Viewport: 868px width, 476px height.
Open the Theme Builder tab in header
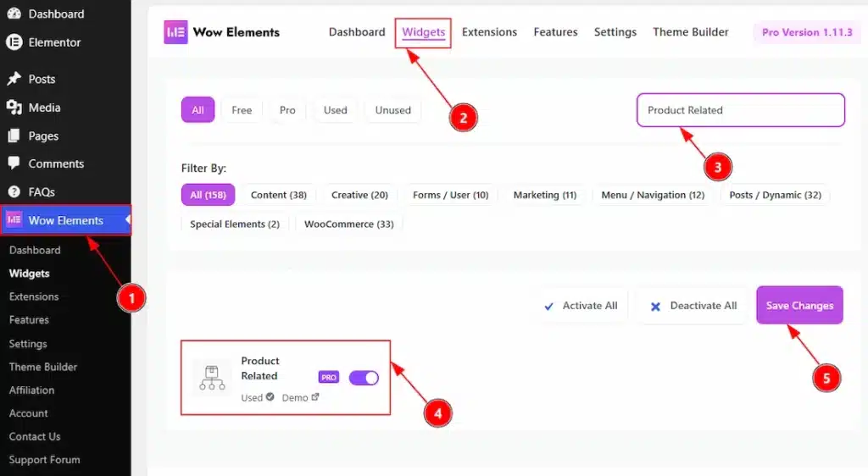pyautogui.click(x=690, y=32)
